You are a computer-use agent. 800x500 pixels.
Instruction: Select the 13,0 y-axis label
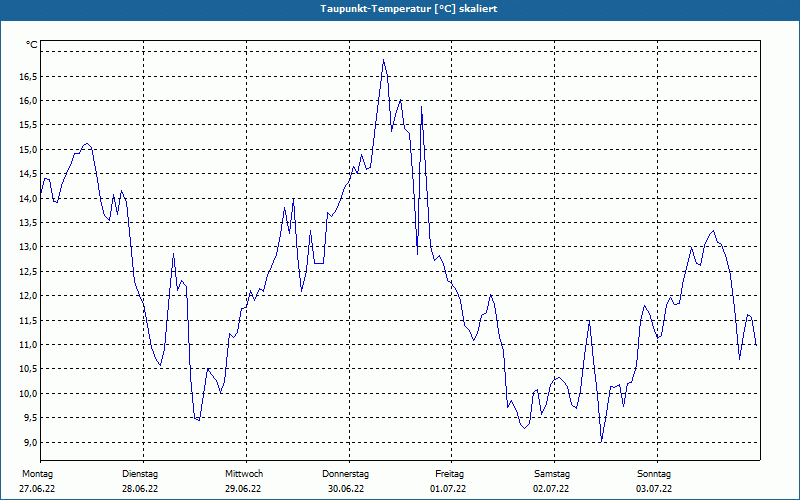(28, 247)
